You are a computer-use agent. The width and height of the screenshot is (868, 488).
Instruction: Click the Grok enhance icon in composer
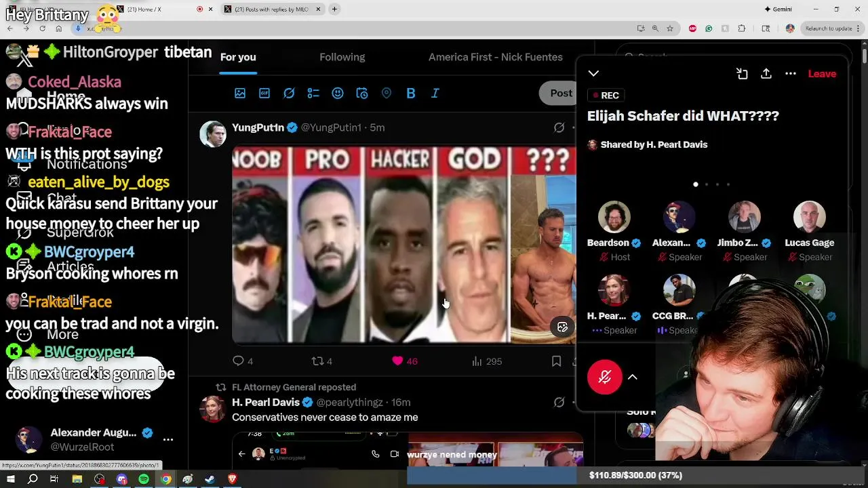pos(289,94)
